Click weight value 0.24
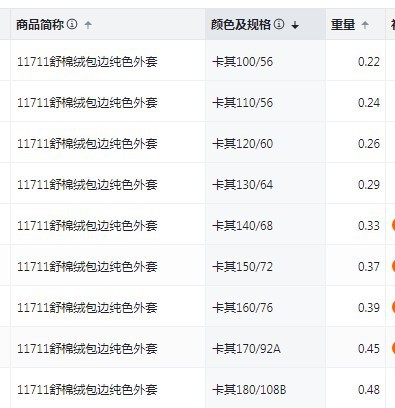The image size is (395, 408). click(x=369, y=103)
